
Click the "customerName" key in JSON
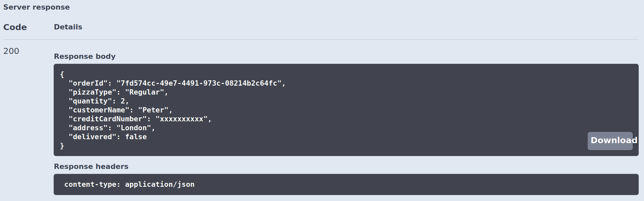[x=99, y=110]
